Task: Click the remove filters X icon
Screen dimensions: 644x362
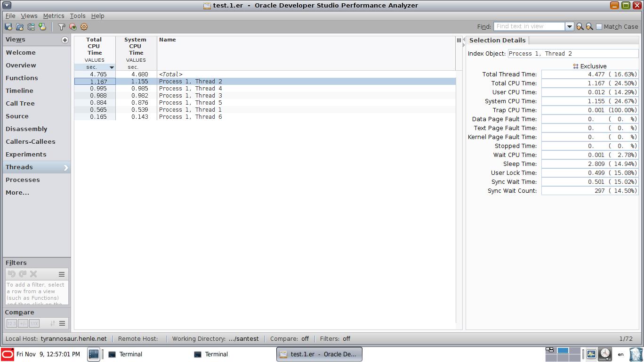Action: click(33, 274)
